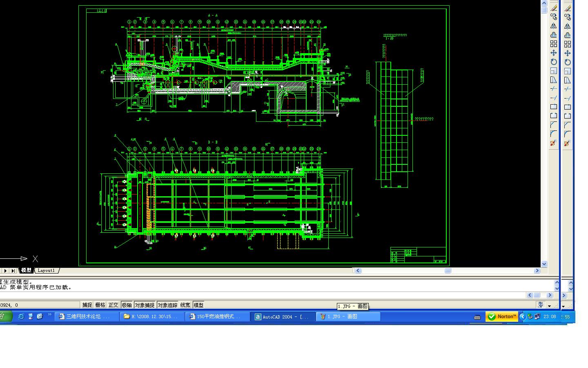Select Fillet tool in toolbar nearest the drawing
Image resolution: width=588 pixels, height=368 pixels.
(554, 134)
